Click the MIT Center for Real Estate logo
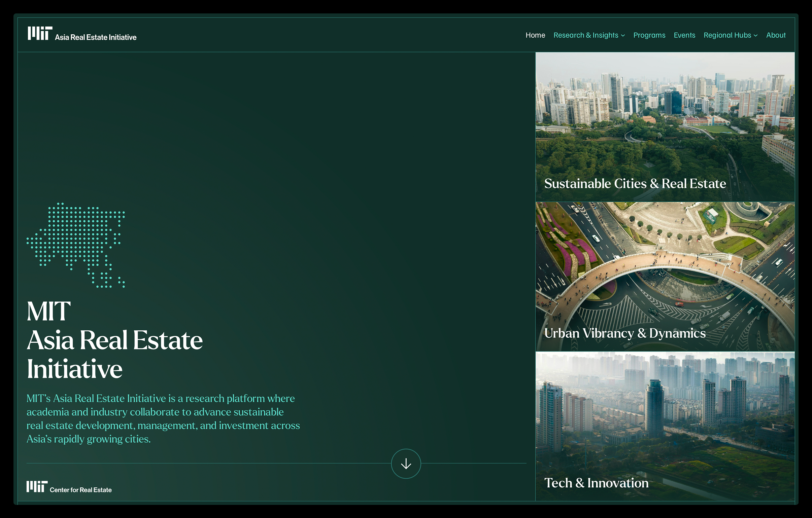812x518 pixels. click(x=37, y=487)
